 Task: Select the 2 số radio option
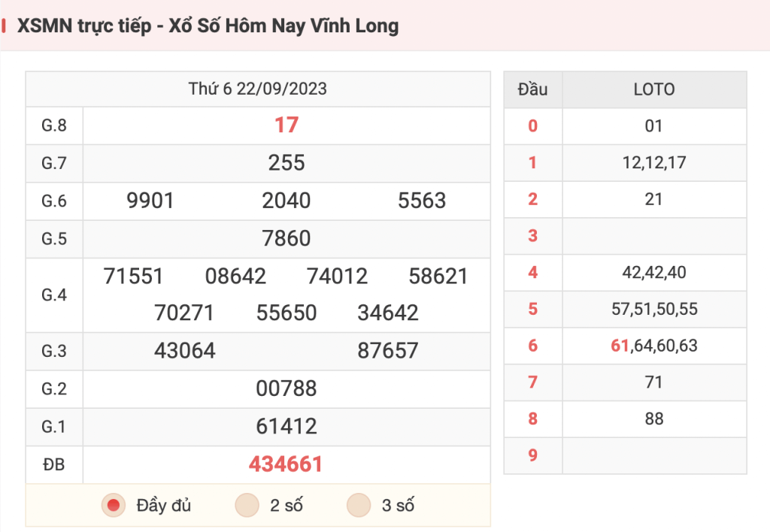coord(247,505)
